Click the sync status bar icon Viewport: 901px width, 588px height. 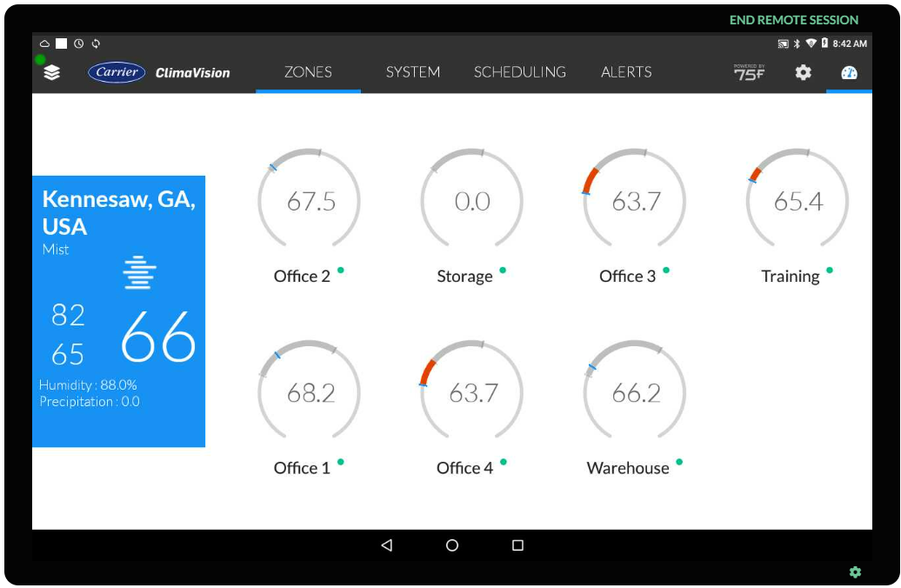click(96, 43)
